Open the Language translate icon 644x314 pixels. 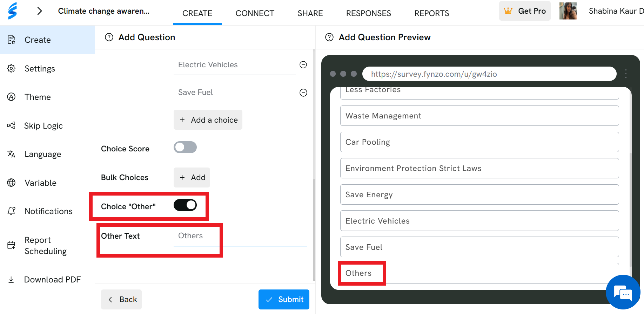(11, 154)
